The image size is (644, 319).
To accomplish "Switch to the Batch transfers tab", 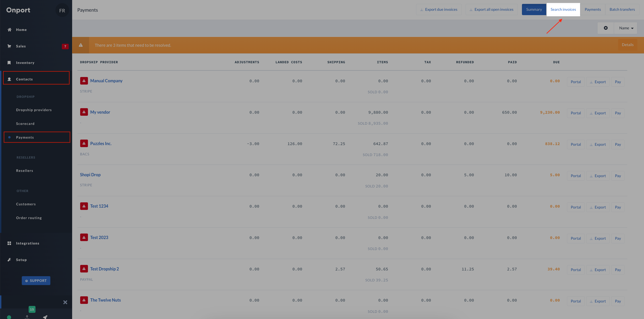I will point(622,9).
